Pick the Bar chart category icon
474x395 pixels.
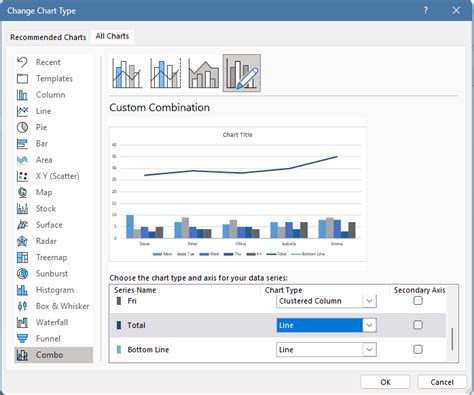22,144
